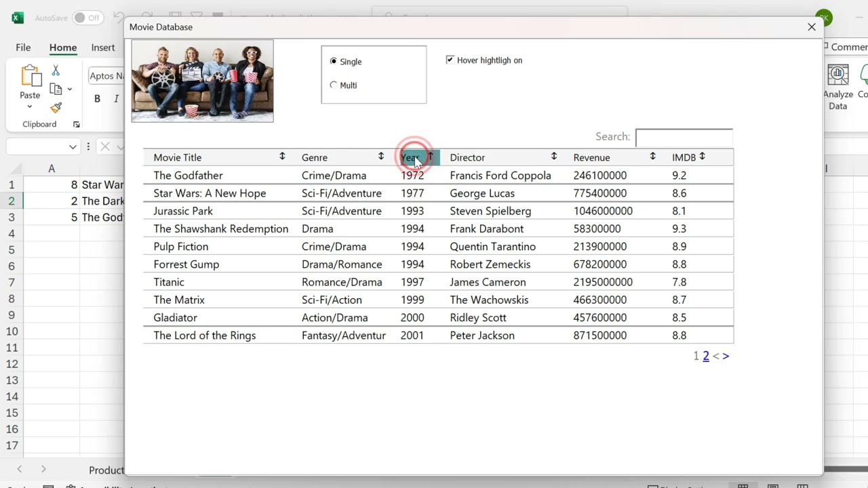Sort by IMDB column arrows
868x488 pixels.
coord(702,157)
